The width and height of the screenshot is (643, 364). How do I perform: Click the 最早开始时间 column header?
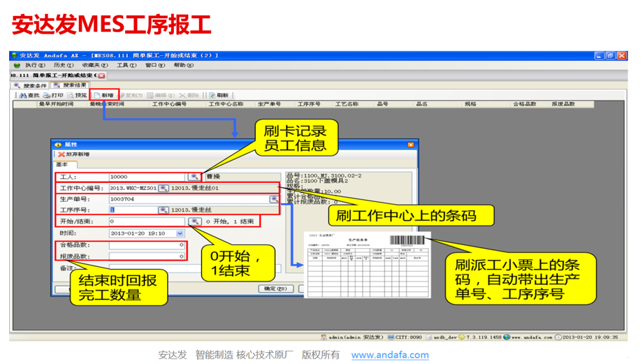56,104
